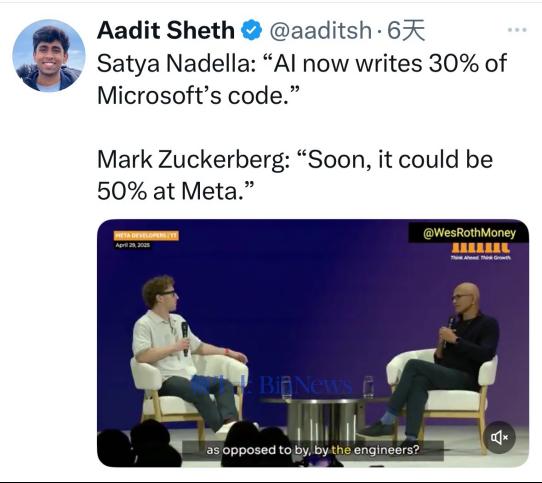Open the three-dot more options menu

[x=517, y=30]
